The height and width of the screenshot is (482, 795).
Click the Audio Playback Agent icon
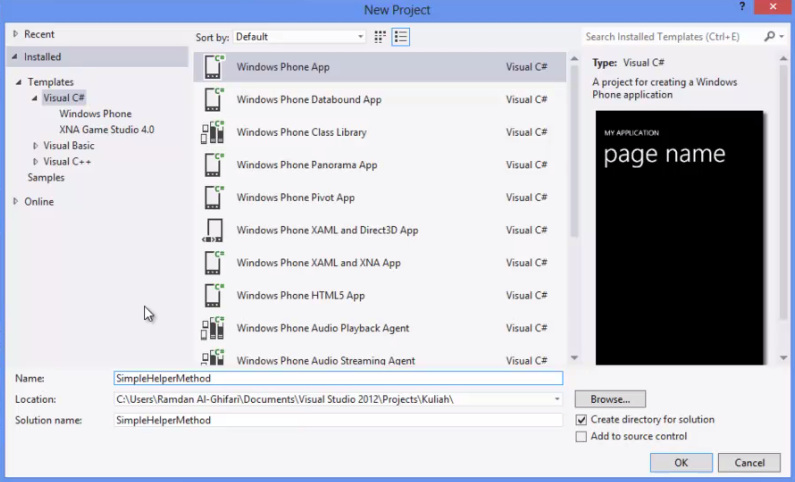point(213,328)
